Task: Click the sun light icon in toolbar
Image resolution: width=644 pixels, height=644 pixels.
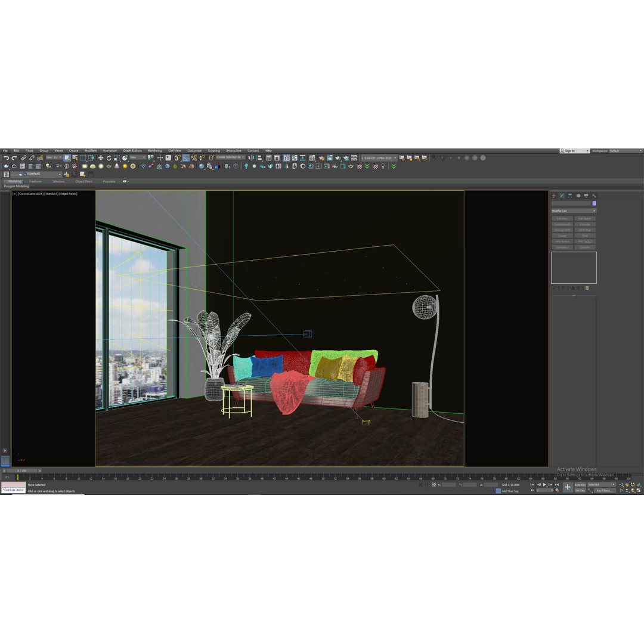Action: click(x=125, y=166)
